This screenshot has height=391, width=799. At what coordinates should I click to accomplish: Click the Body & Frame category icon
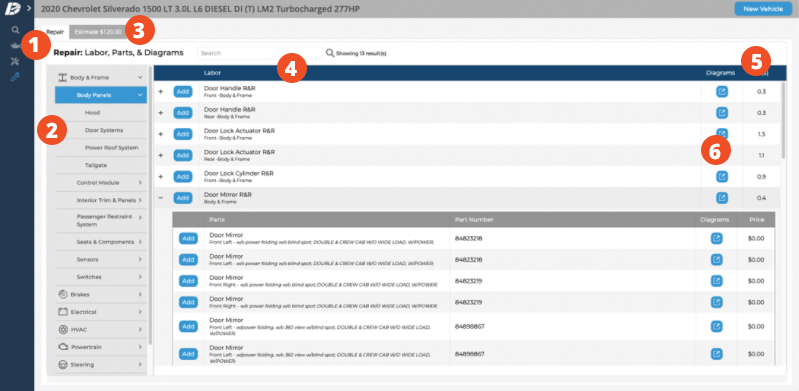(63, 77)
